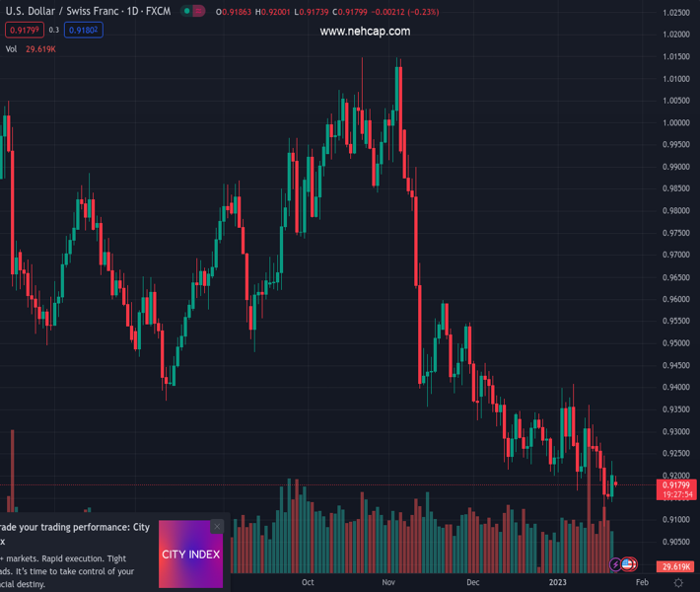Click the blue buy price 0.91802 button

coord(84,31)
